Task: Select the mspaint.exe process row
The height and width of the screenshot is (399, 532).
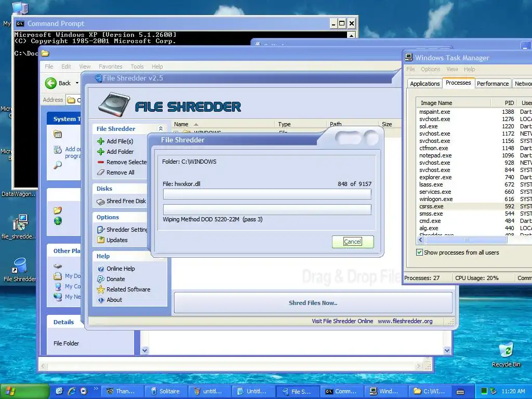Action: [x=474, y=112]
